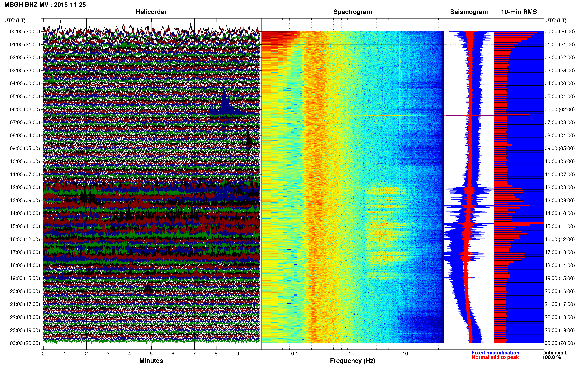This screenshot has height=368, width=588.
Task: Click RMS-side time label 20:00 (16:00)
Action: coord(560,291)
